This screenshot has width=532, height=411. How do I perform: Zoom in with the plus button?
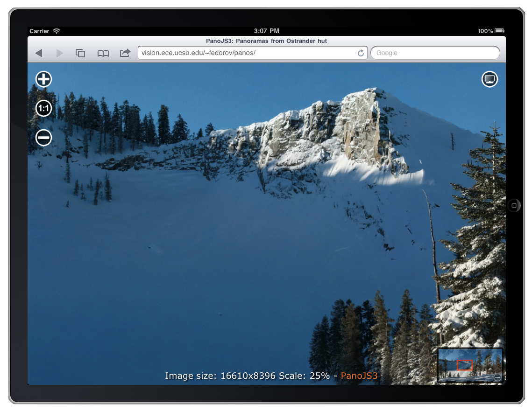tap(44, 79)
